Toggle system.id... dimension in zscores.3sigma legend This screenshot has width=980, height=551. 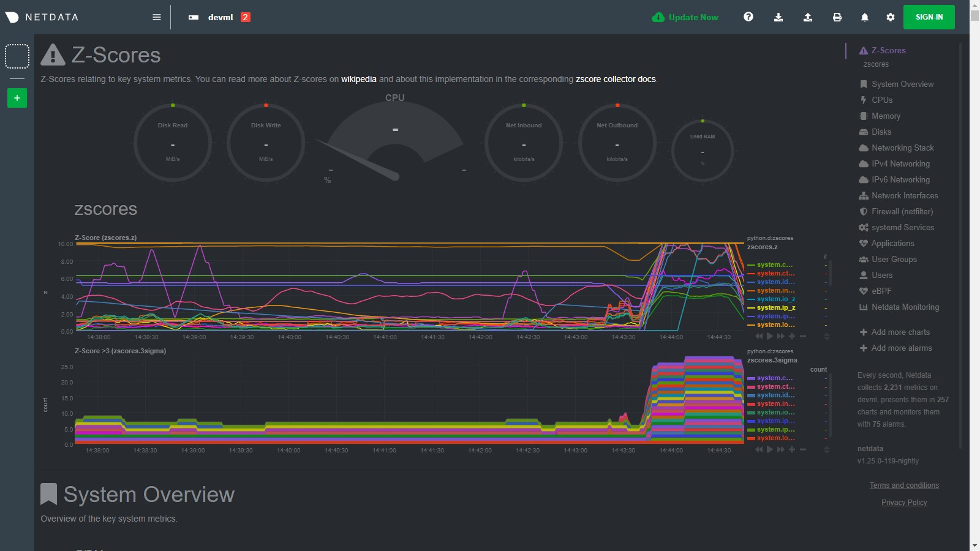coord(775,395)
